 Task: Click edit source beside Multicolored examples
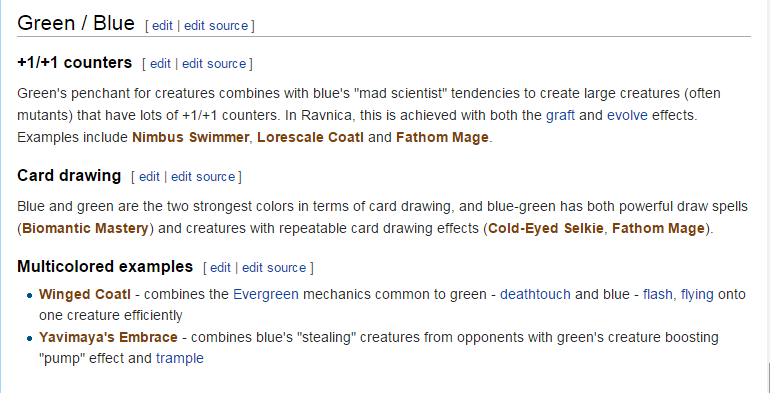274,267
